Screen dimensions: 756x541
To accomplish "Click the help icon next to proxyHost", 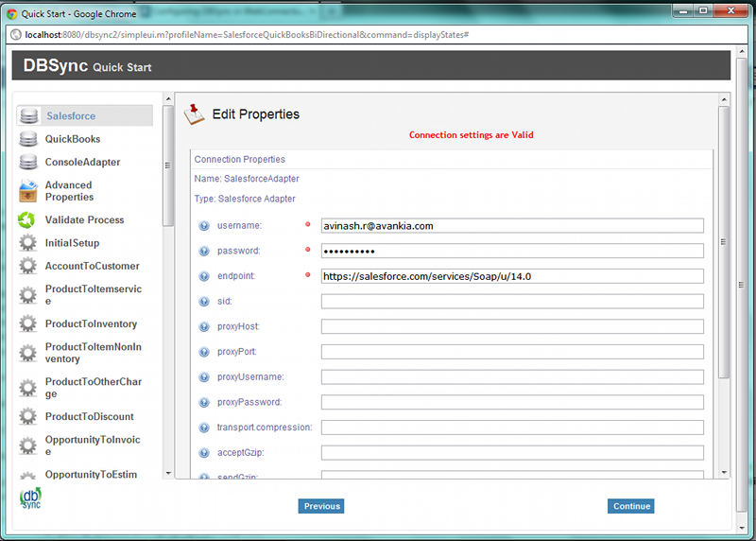I will click(x=204, y=327).
